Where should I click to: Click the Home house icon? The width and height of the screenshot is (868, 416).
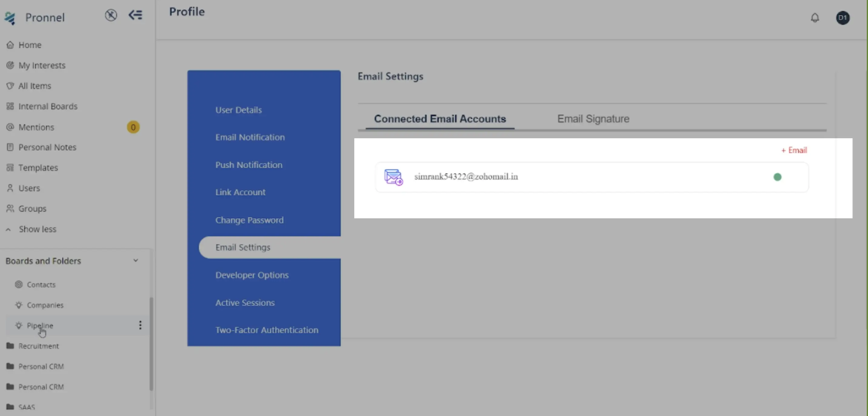[10, 45]
